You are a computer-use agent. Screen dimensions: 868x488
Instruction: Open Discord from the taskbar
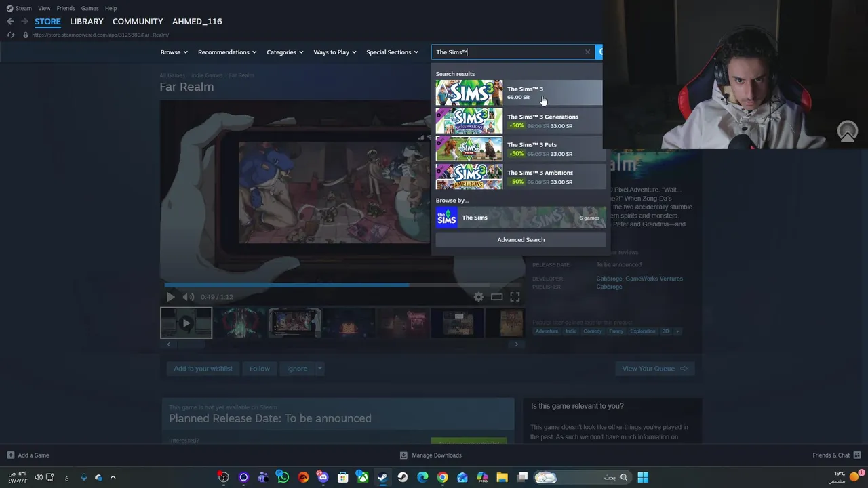pos(323,477)
